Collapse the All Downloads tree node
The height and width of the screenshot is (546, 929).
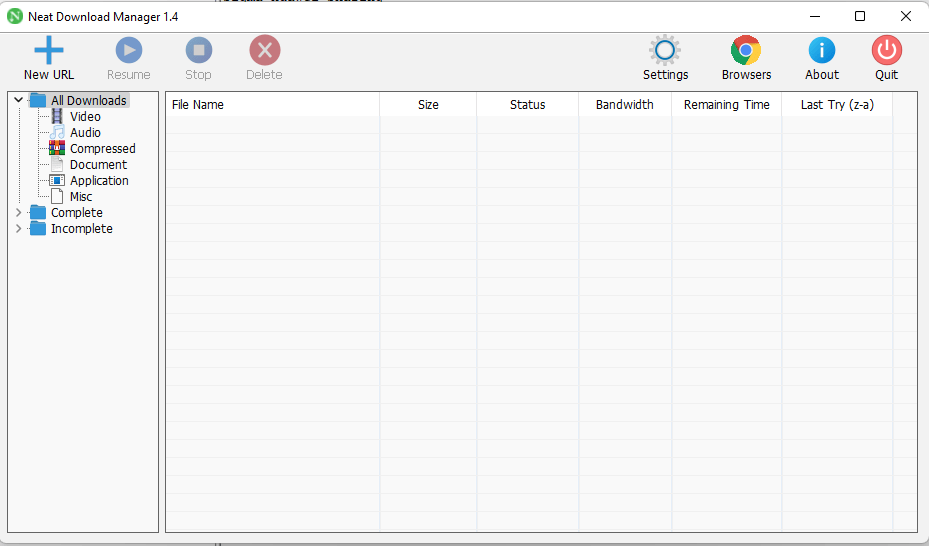18,100
